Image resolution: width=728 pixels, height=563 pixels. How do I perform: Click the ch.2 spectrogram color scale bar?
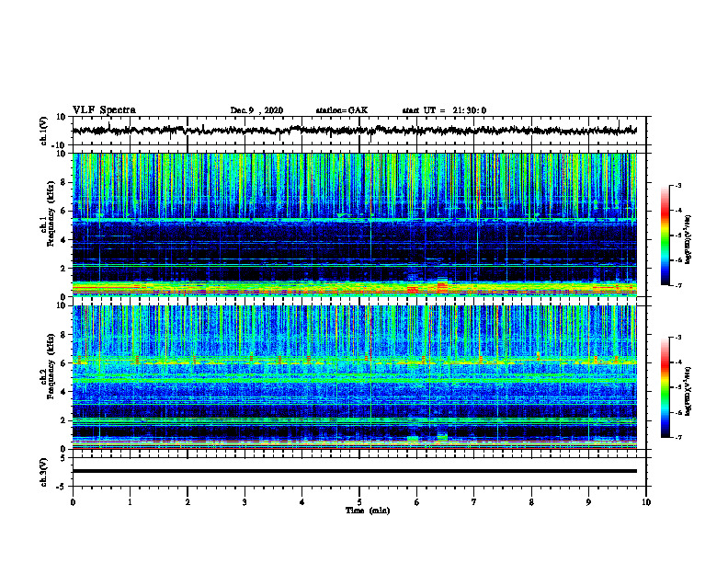pos(665,387)
